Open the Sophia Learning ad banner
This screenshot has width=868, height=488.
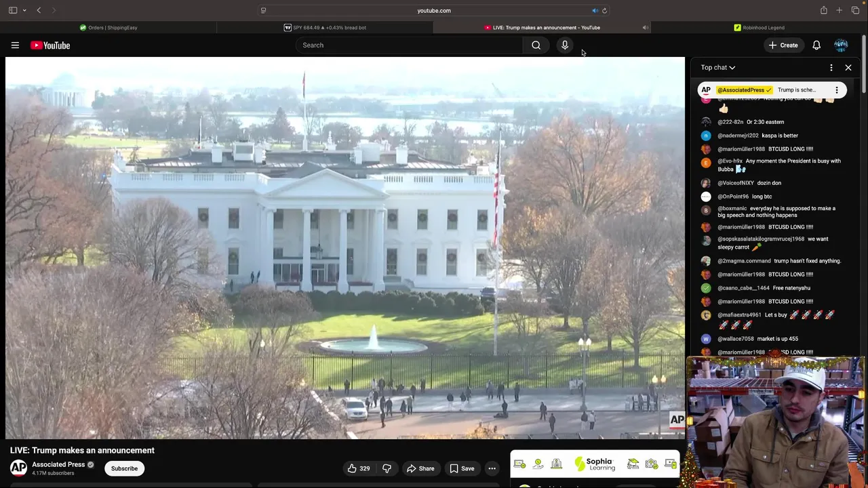pyautogui.click(x=595, y=464)
